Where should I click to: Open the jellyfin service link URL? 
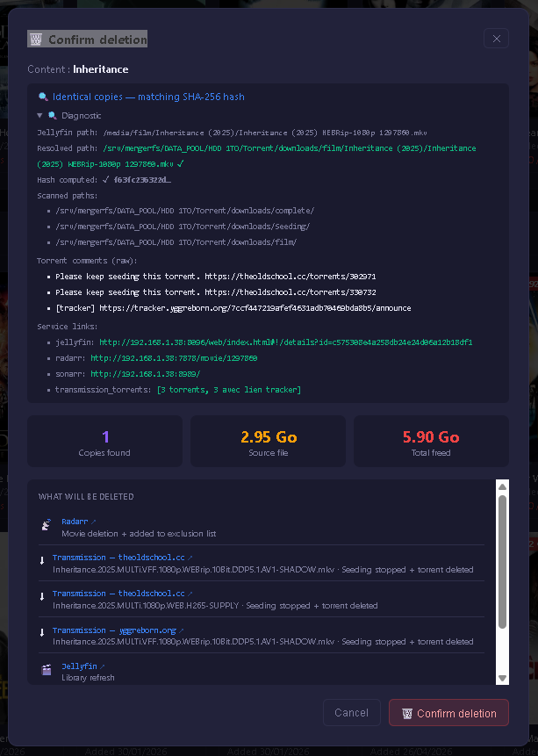(286, 342)
